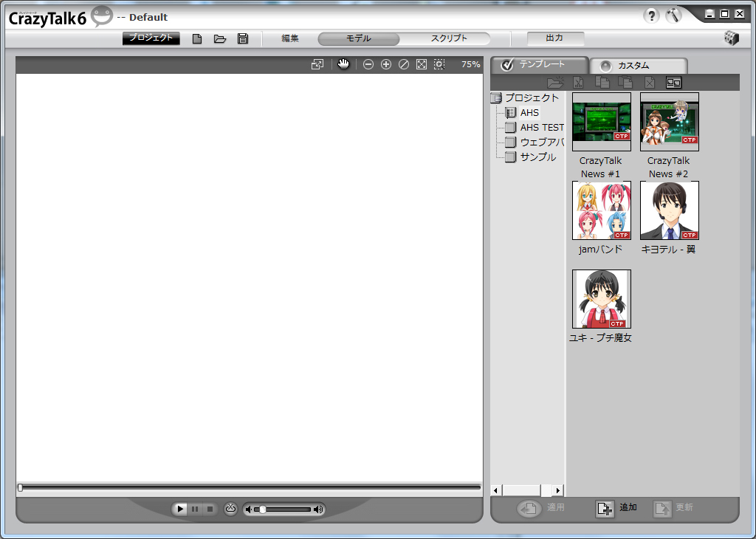This screenshot has width=756, height=539.
Task: Select the ユキ - プチ魔女 template thumbnail
Action: click(x=601, y=299)
